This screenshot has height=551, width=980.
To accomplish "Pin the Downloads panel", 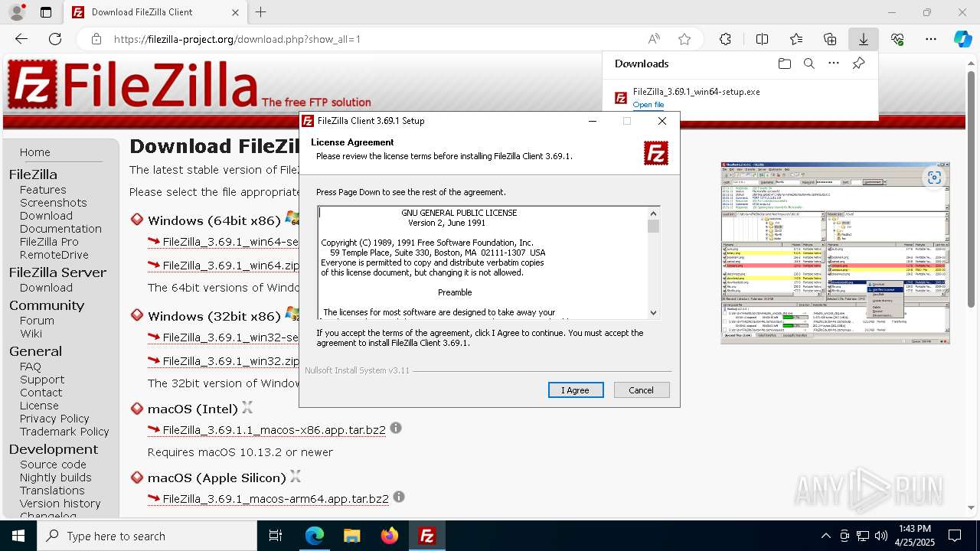I will 858,64.
